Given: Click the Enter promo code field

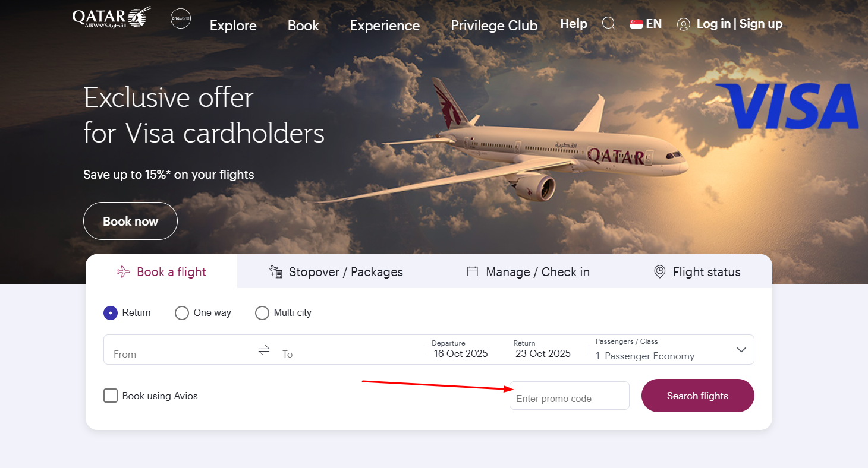Looking at the screenshot, I should tap(568, 396).
